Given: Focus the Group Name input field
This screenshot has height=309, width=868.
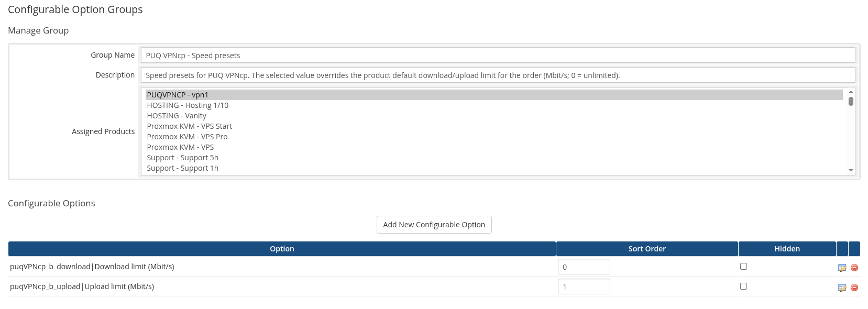Looking at the screenshot, I should click(498, 56).
